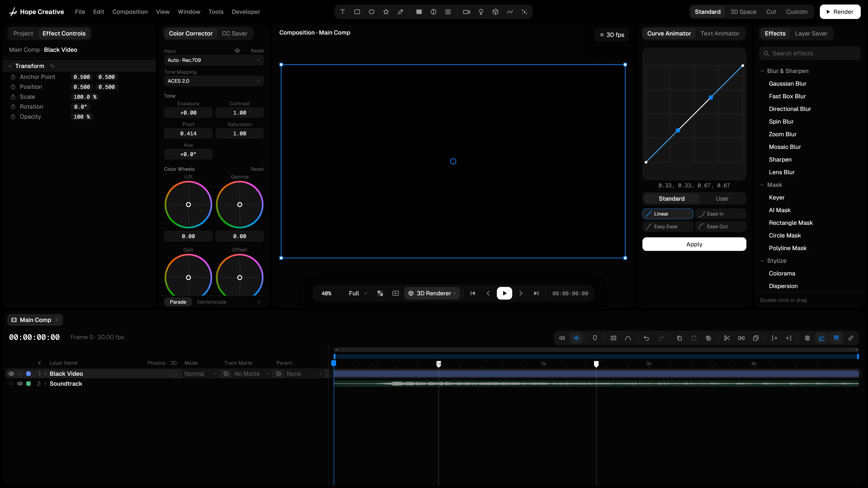Viewport: 868px width, 488px height.
Task: Click the particles icon in the top toolbar
Action: [524, 12]
